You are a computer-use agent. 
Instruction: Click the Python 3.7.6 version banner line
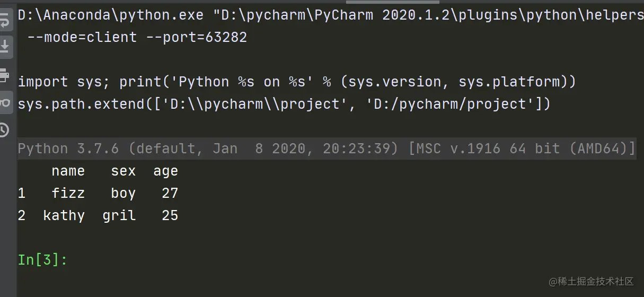click(x=326, y=148)
